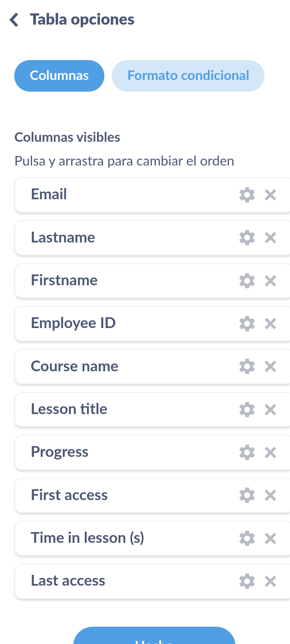Open settings for the Lastname column

(x=247, y=238)
